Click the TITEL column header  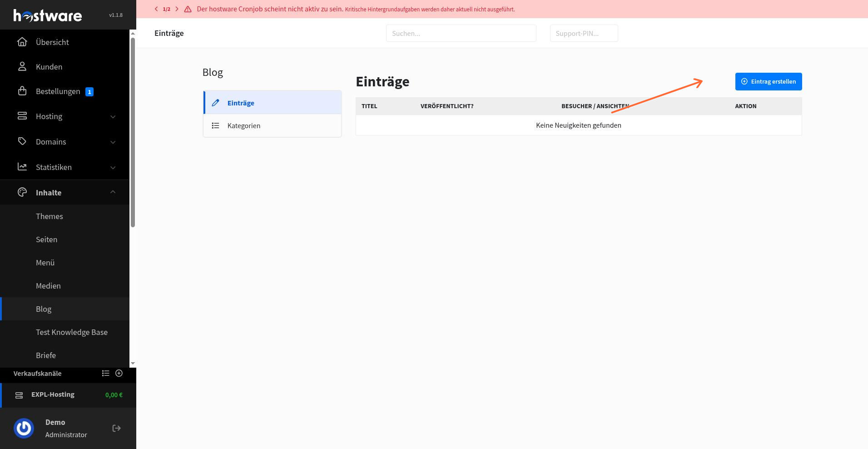[369, 106]
